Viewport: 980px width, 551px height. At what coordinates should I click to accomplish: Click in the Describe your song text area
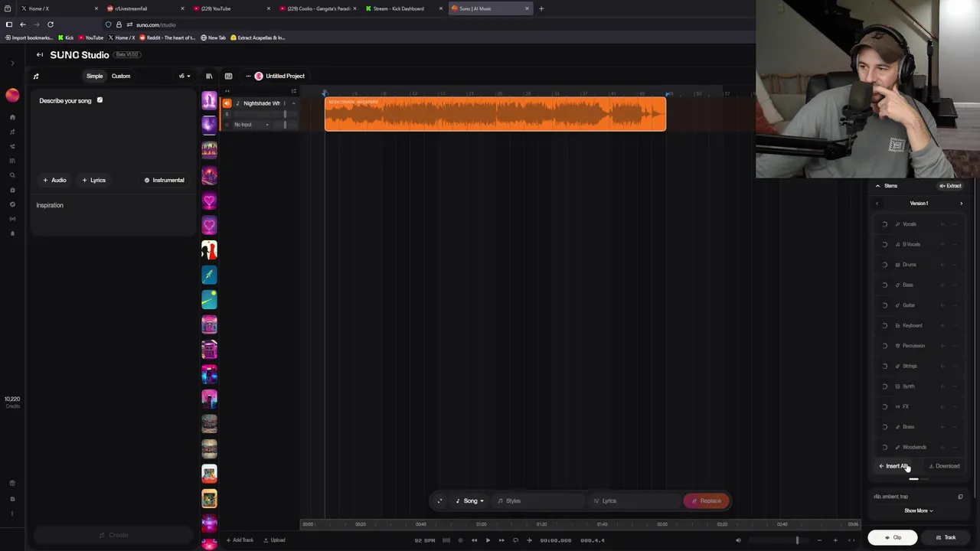[x=113, y=138]
